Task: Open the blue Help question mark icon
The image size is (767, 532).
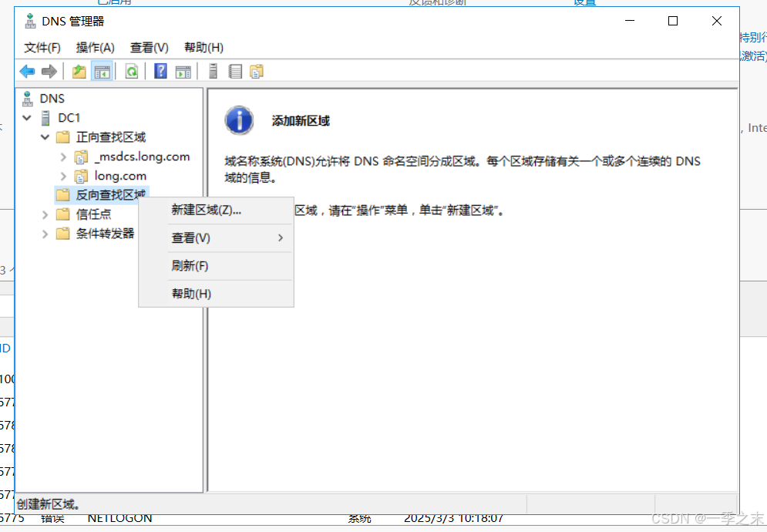Action: tap(160, 72)
